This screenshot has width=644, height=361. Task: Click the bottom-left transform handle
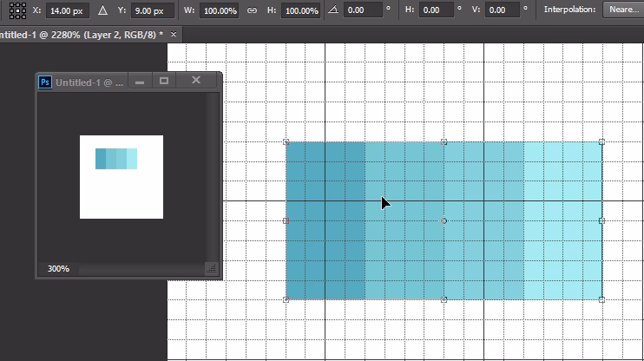coord(286,299)
